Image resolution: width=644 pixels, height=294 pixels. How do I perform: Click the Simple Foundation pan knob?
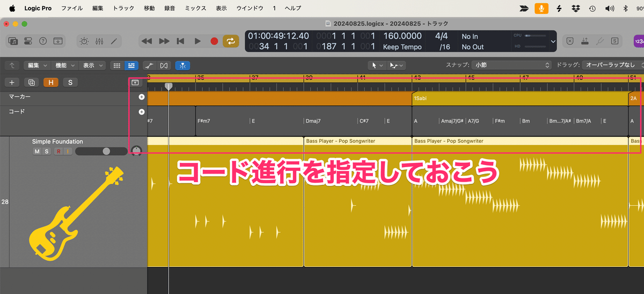tap(137, 151)
